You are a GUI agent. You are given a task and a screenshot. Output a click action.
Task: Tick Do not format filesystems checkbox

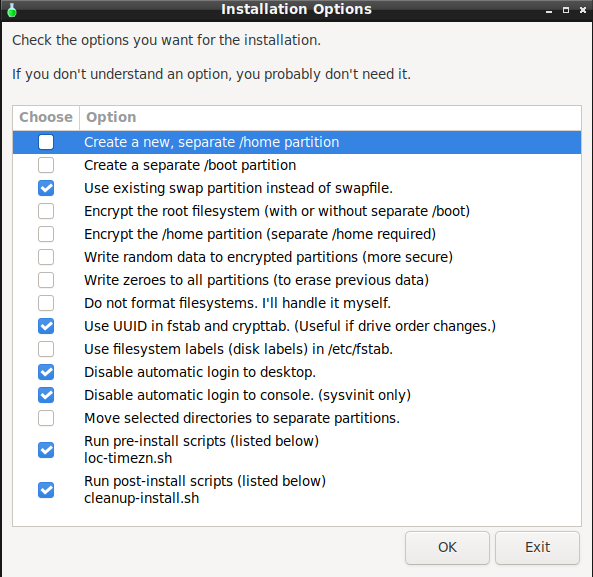(46, 303)
